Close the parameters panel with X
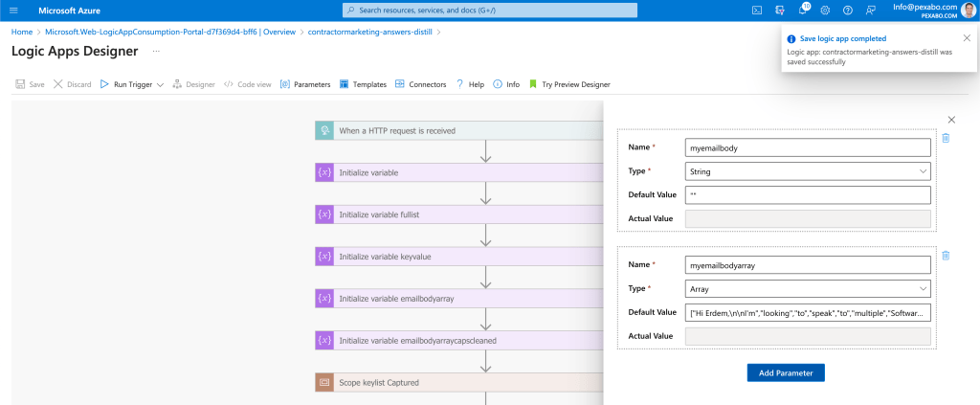Viewport: 980px width, 405px height. pyautogui.click(x=952, y=120)
